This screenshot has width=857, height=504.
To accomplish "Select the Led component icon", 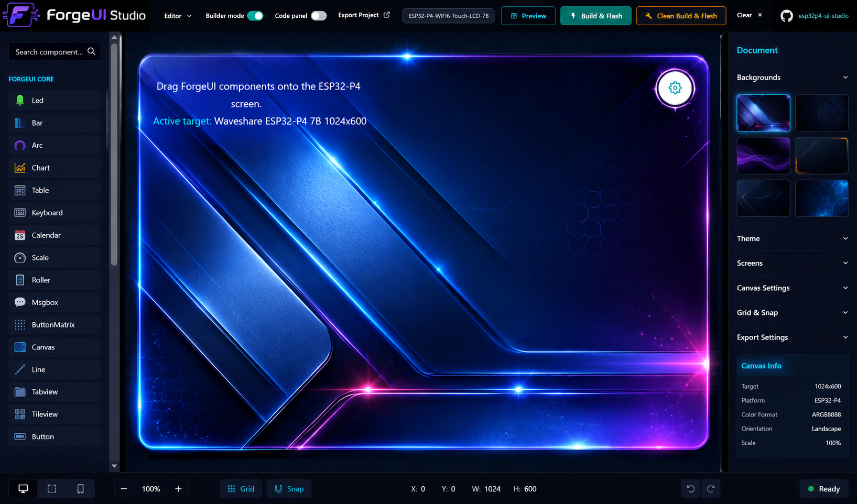I will coord(20,101).
